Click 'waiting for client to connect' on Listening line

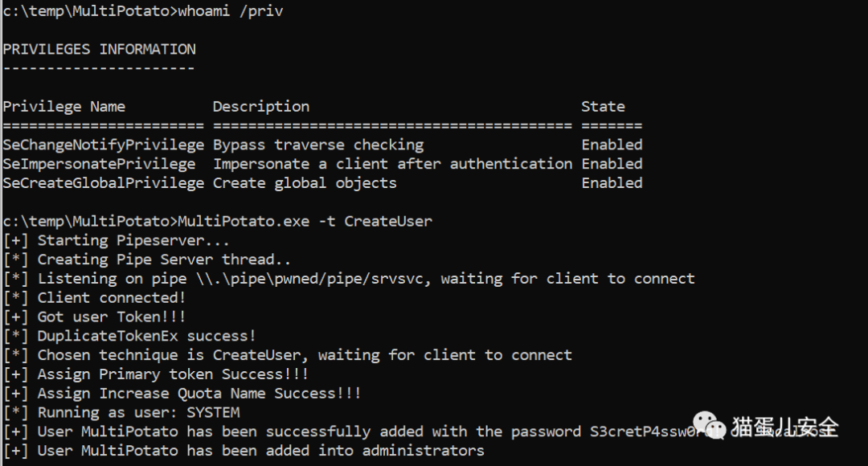coord(567,278)
